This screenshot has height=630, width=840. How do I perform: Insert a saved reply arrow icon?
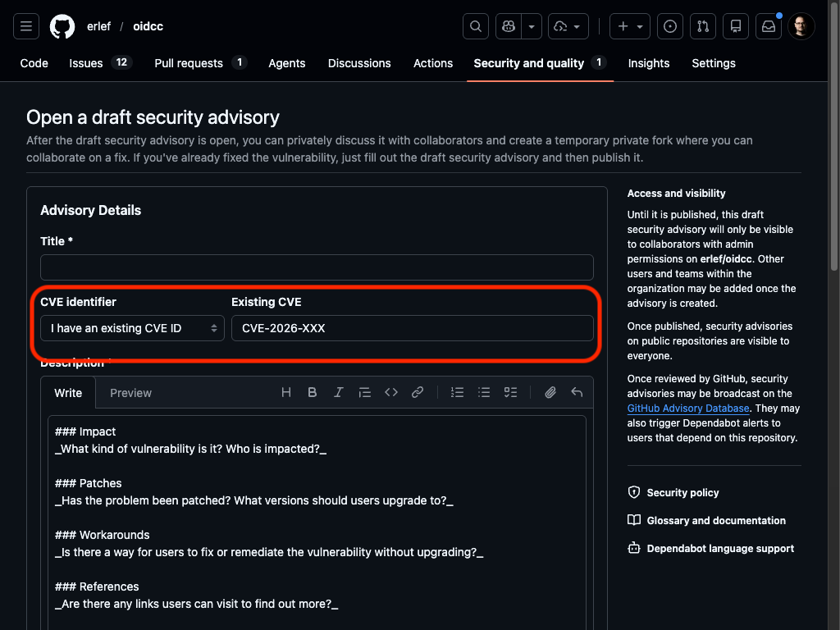pyautogui.click(x=577, y=393)
